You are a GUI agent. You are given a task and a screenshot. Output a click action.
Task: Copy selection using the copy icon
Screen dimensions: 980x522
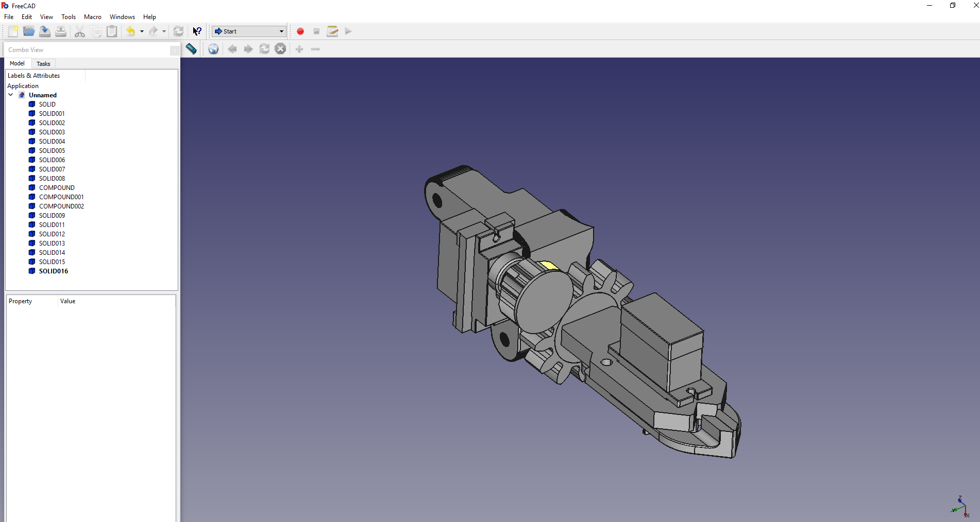[96, 31]
